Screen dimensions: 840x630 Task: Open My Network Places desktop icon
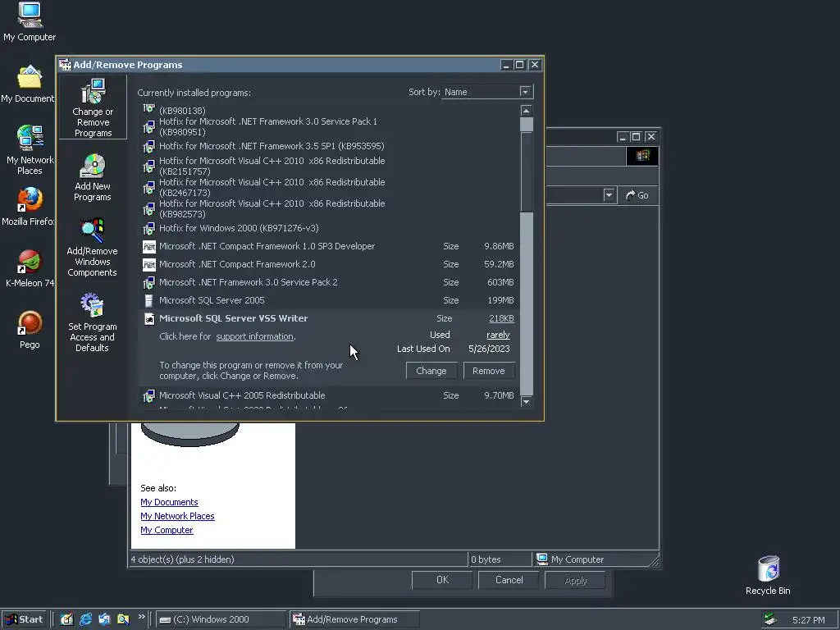pos(30,150)
